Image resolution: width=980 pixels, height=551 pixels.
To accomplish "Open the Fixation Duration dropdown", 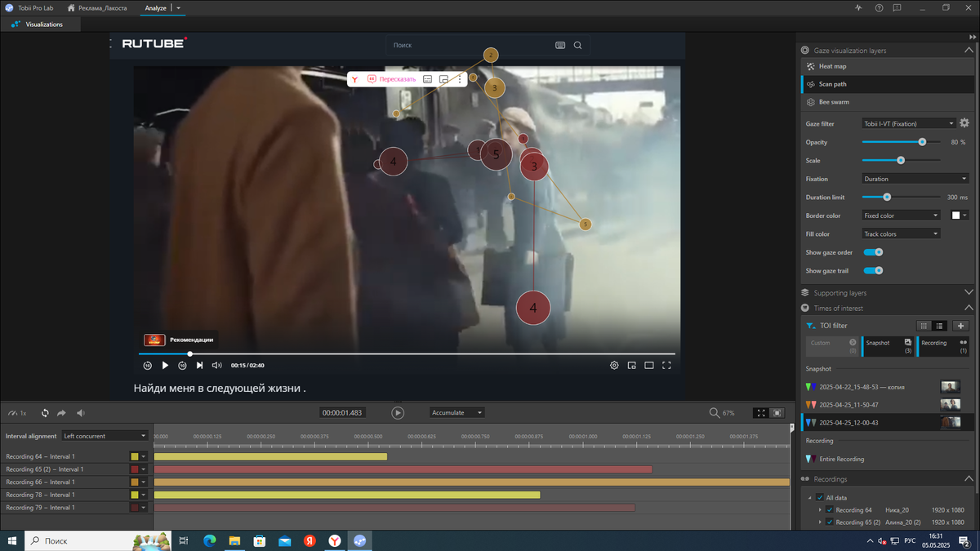I will (915, 179).
